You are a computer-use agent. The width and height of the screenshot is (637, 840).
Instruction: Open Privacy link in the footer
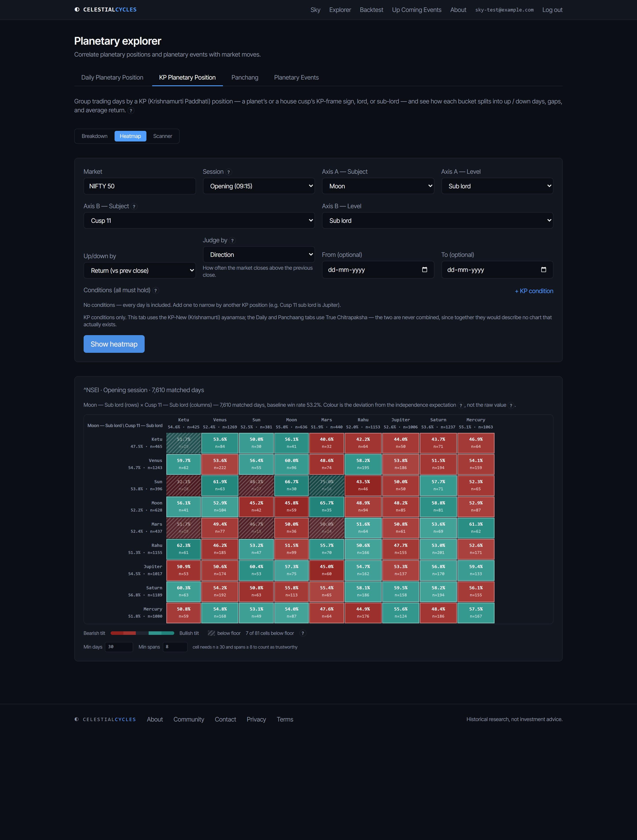256,720
